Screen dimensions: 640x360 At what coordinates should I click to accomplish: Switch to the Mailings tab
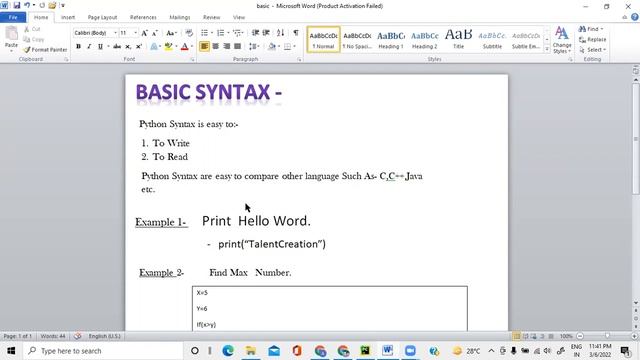pos(180,17)
